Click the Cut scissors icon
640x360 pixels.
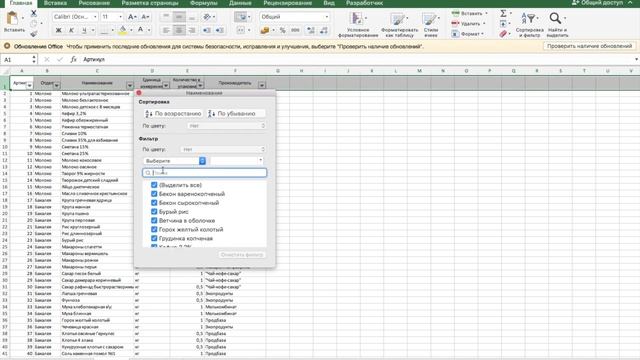[x=34, y=14]
